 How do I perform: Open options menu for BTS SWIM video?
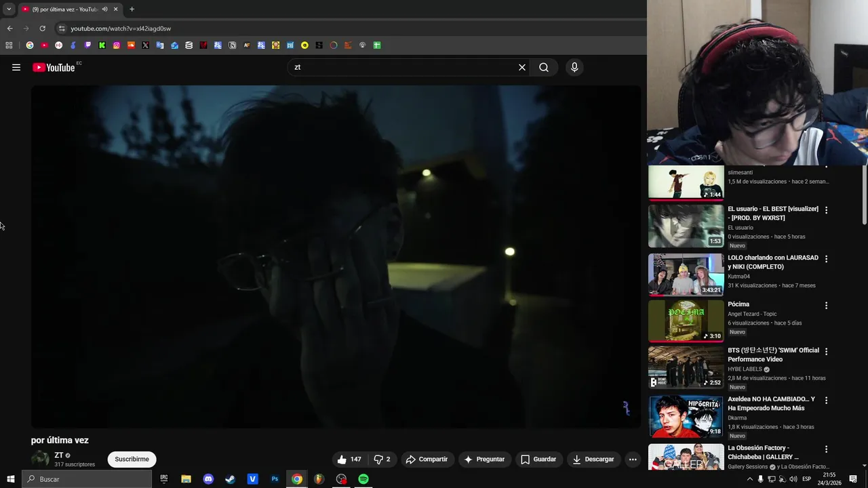click(x=826, y=351)
